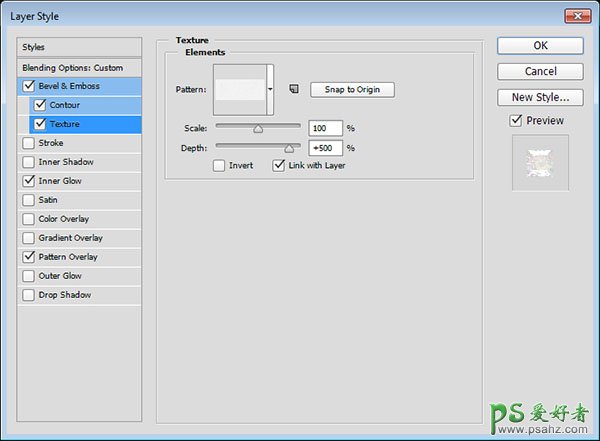Click the New Style... button
The width and height of the screenshot is (600, 441).
pyautogui.click(x=540, y=97)
